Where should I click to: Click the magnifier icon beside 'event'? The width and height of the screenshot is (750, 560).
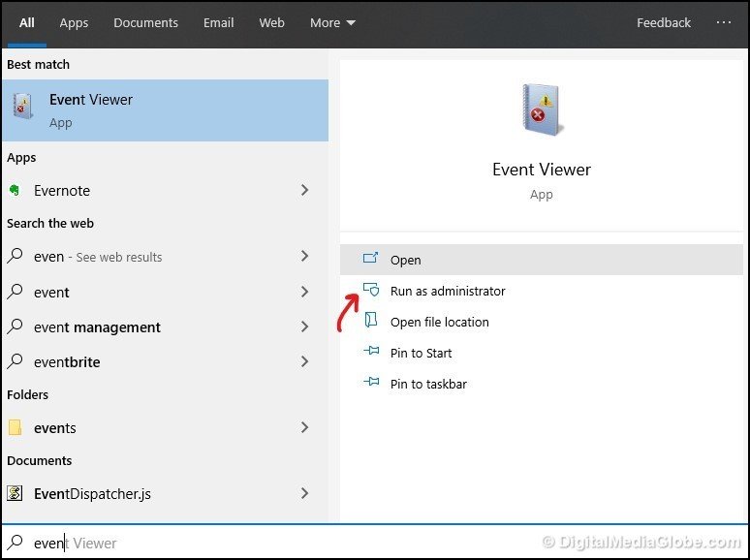(15, 292)
